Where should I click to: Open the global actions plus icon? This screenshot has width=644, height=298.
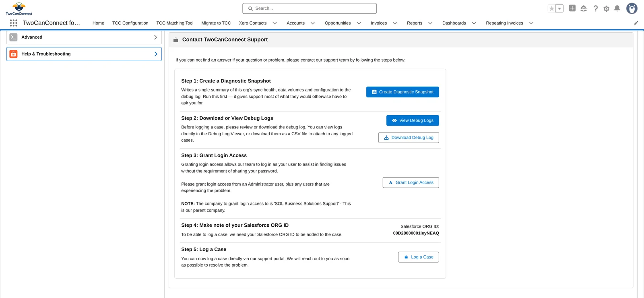click(x=572, y=8)
